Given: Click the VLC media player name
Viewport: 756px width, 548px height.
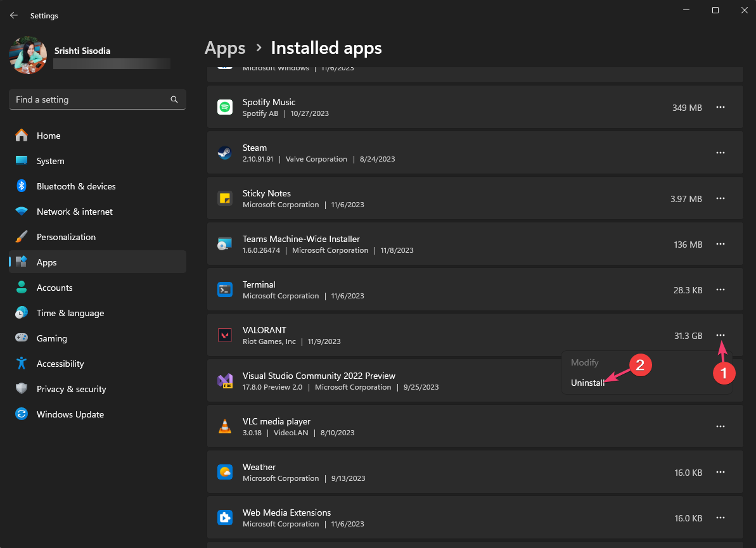Looking at the screenshot, I should tap(276, 421).
